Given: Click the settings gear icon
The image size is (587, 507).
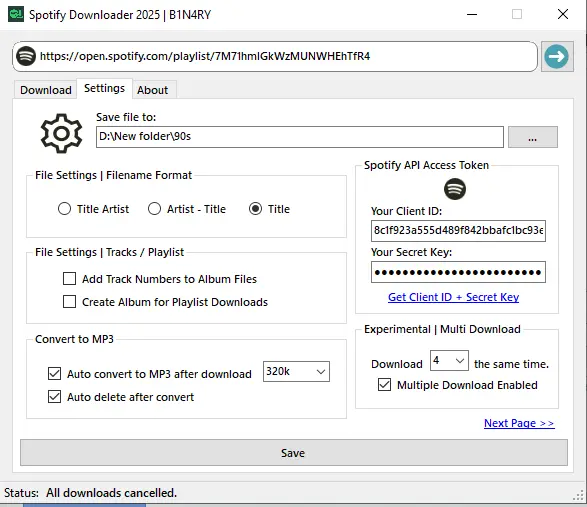Looking at the screenshot, I should (x=61, y=133).
